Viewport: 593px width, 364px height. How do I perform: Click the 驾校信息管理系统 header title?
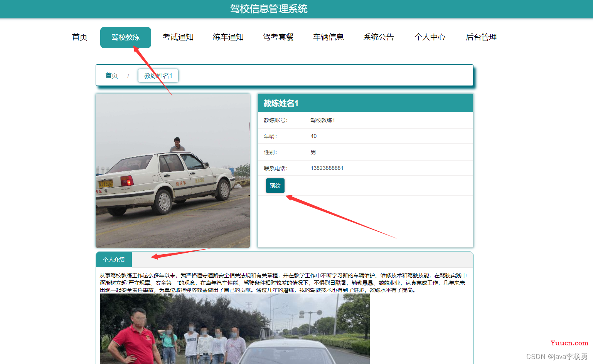tap(269, 9)
